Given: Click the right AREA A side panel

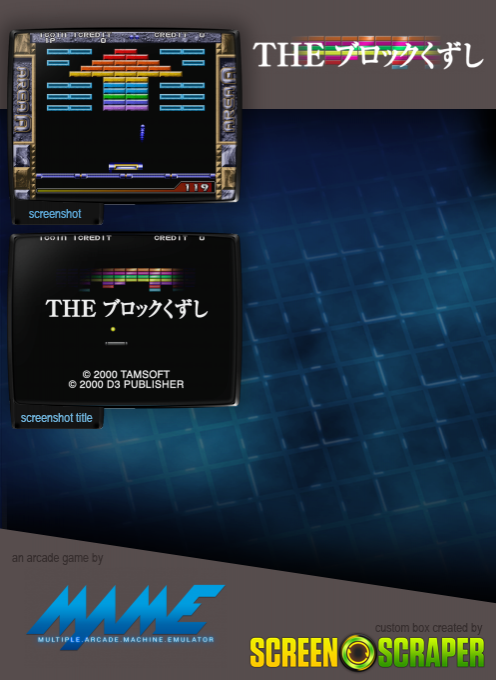Looking at the screenshot, I should pyautogui.click(x=228, y=100).
